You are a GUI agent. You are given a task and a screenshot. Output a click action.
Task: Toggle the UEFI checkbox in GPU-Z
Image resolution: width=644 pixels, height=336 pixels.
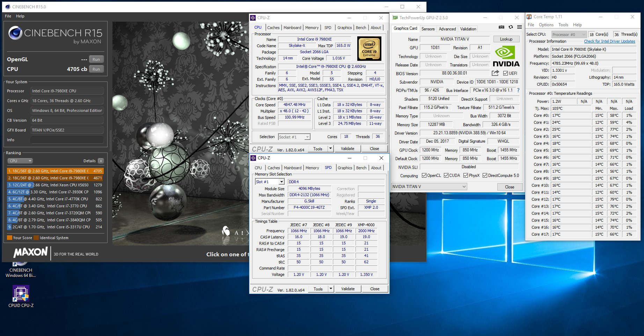click(x=505, y=73)
